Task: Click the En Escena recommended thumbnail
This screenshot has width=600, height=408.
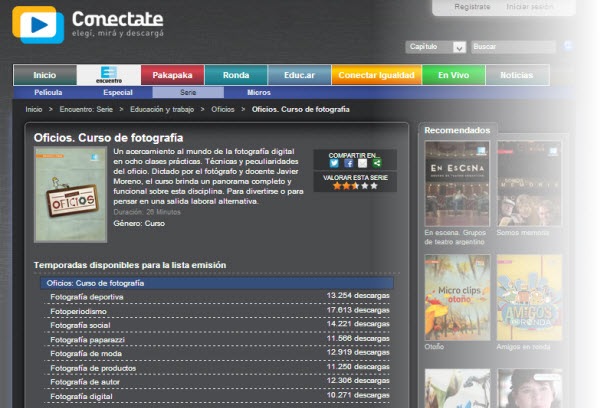Action: pyautogui.click(x=457, y=183)
